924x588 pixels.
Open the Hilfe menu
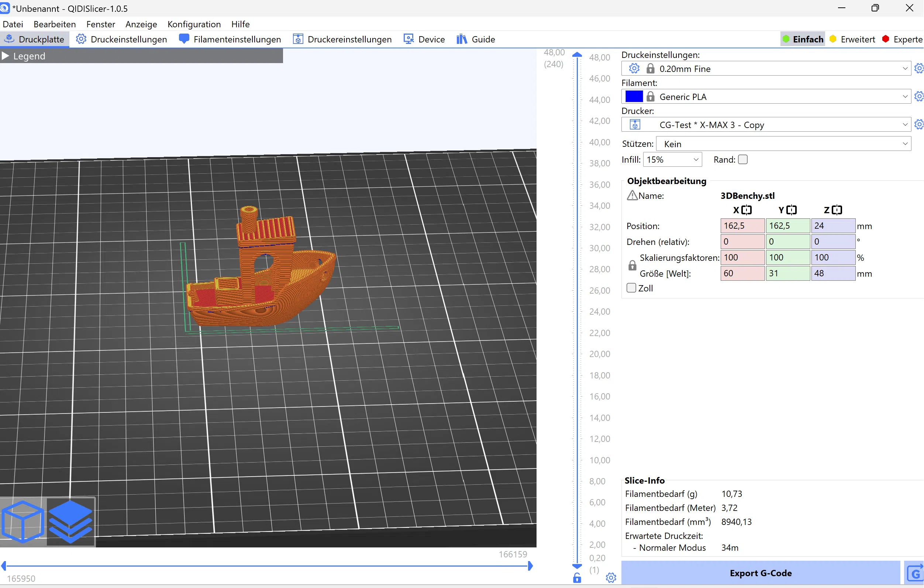click(x=241, y=24)
